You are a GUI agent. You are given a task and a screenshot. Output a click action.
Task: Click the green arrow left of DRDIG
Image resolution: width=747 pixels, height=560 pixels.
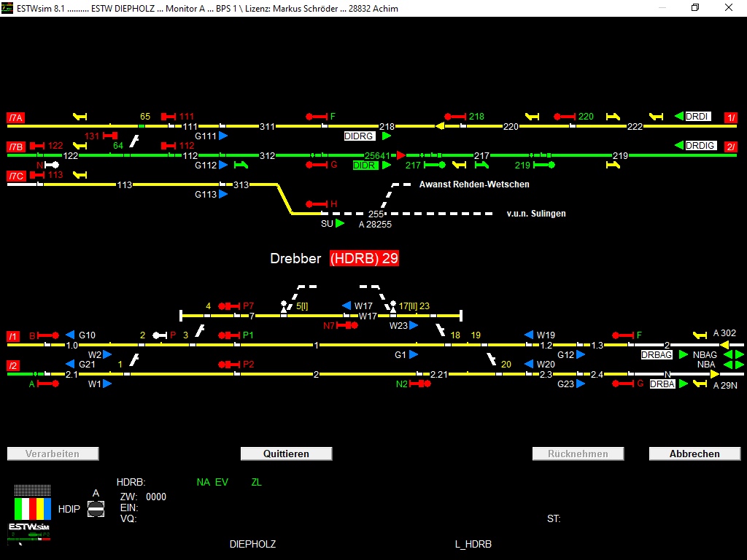tap(678, 146)
